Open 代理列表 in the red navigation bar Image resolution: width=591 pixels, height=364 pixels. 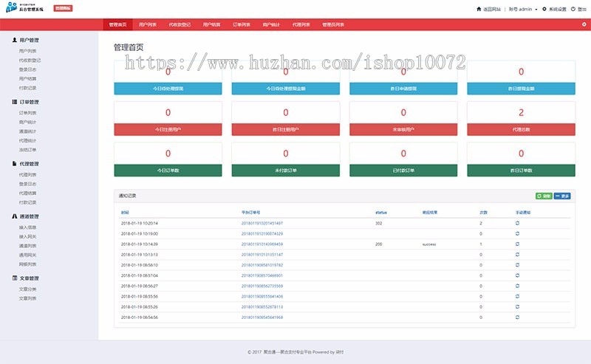point(301,24)
